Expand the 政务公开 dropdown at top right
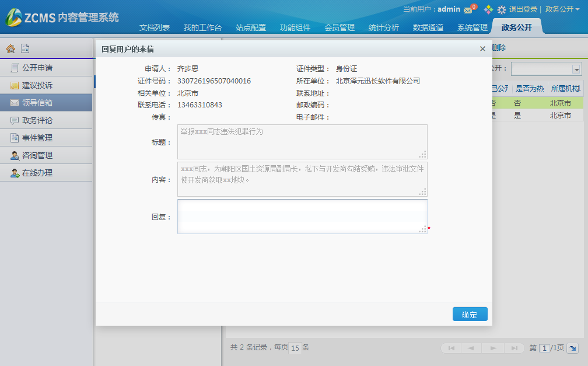The width and height of the screenshot is (588, 366). 562,9
